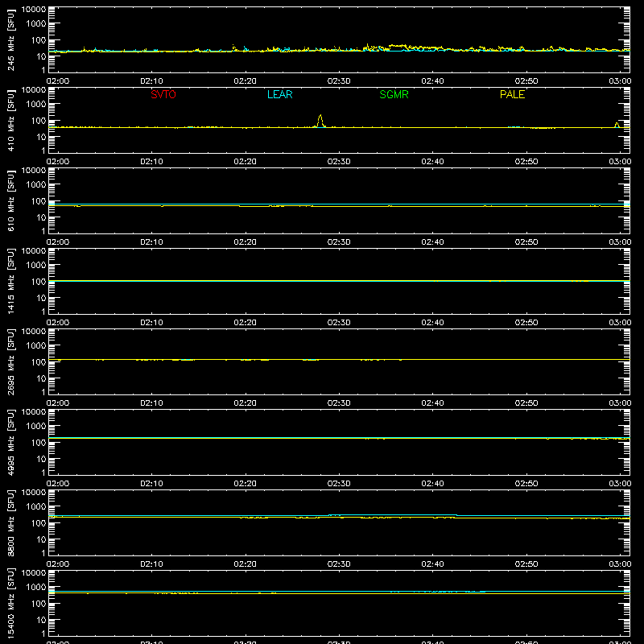This screenshot has height=644, width=644.
Task: Click the 02:10 time label under the 410 MHz plot
Action: 151,162
